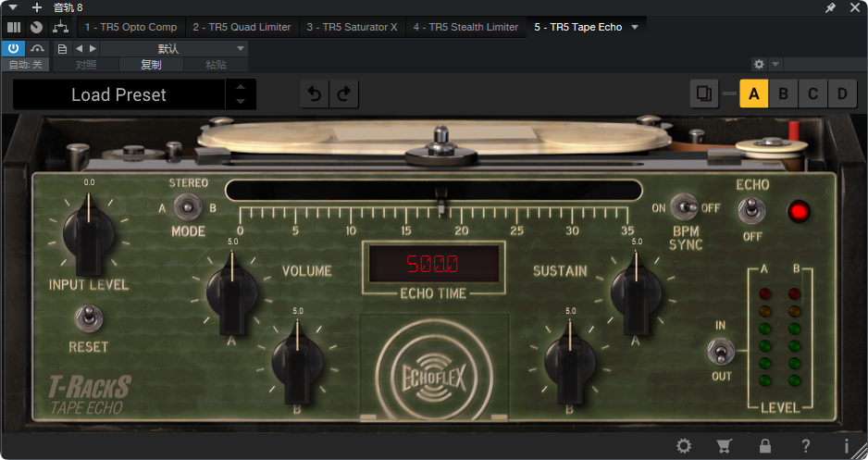Screen dimensions: 868x460
Task: Switch to 4 - TR5 Stealth Limiter tab
Action: 465,27
